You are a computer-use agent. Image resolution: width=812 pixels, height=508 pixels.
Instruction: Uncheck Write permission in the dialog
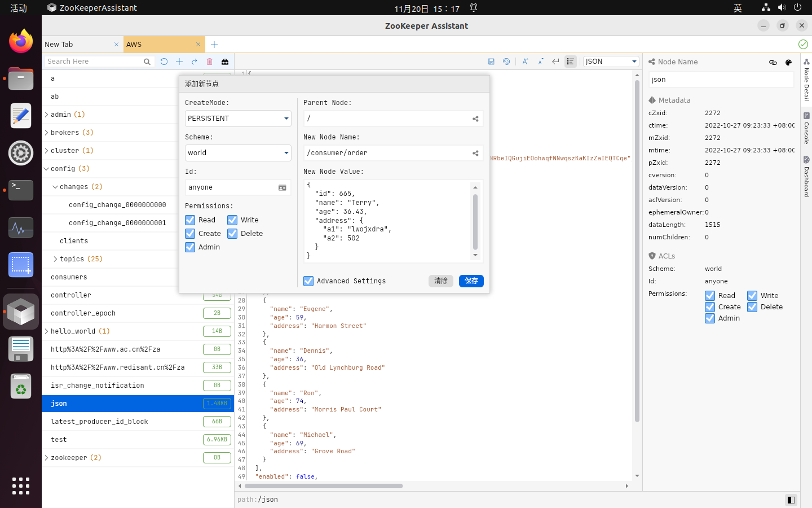coord(232,220)
